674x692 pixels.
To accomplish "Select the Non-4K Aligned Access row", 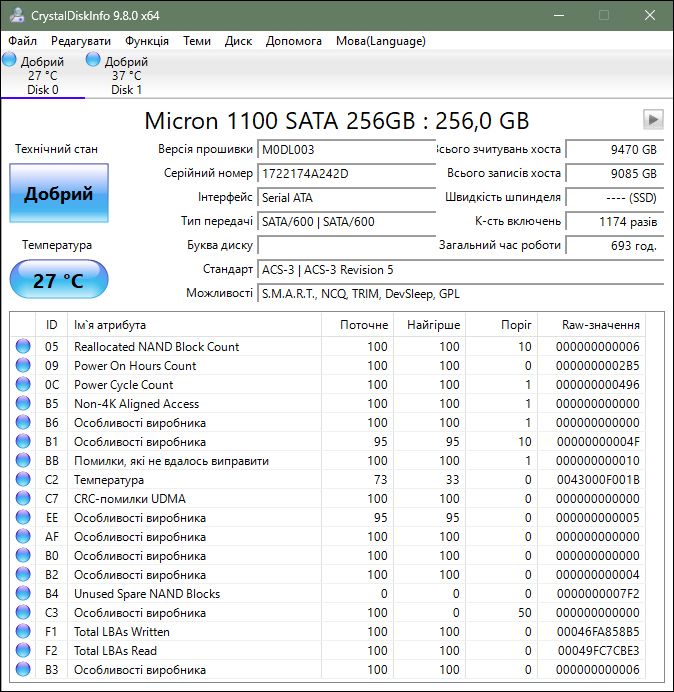I will [x=328, y=403].
